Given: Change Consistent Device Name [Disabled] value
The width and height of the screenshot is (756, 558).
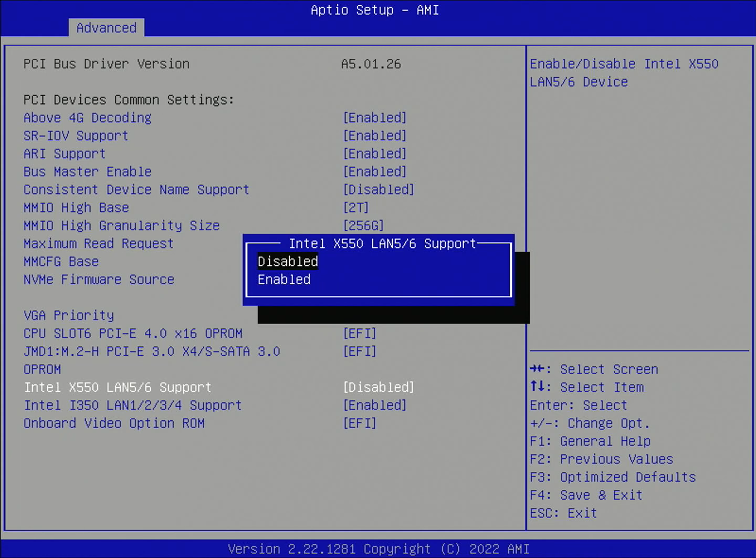Looking at the screenshot, I should (379, 190).
